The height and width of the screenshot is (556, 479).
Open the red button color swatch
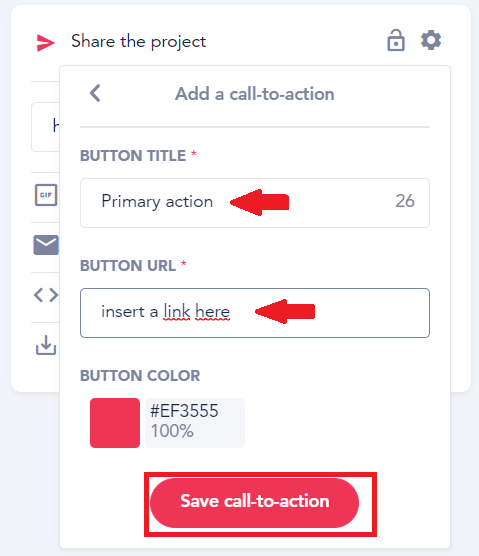coord(115,423)
